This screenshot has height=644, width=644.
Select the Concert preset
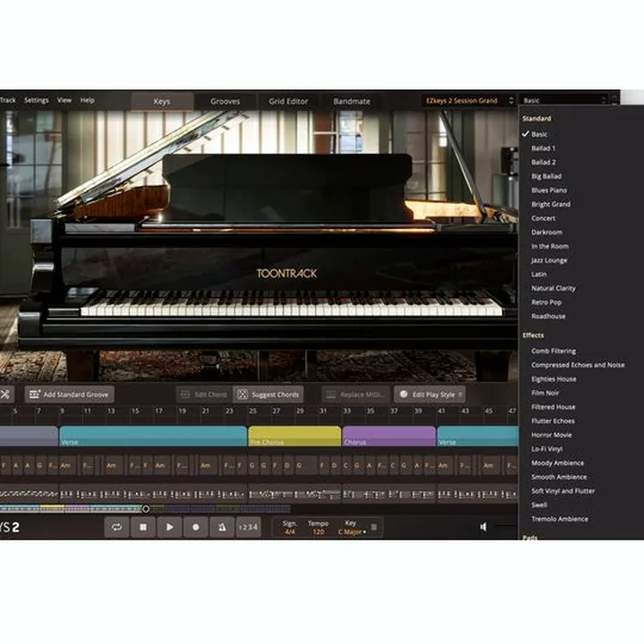[543, 218]
